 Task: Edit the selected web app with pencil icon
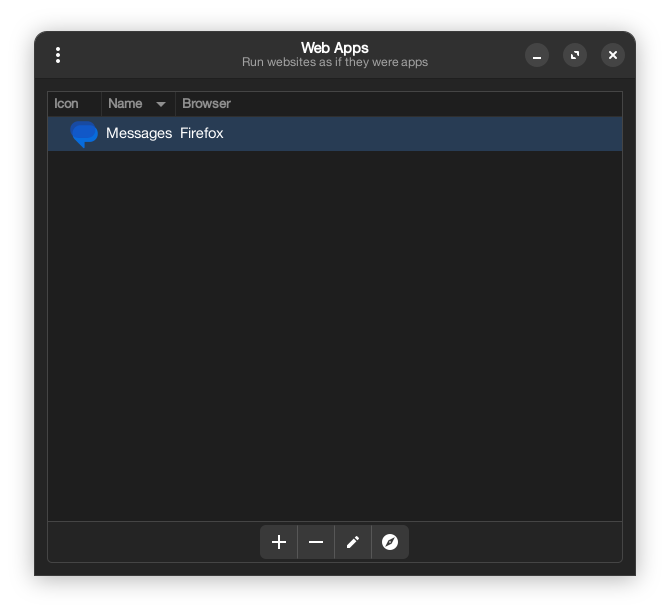point(353,542)
